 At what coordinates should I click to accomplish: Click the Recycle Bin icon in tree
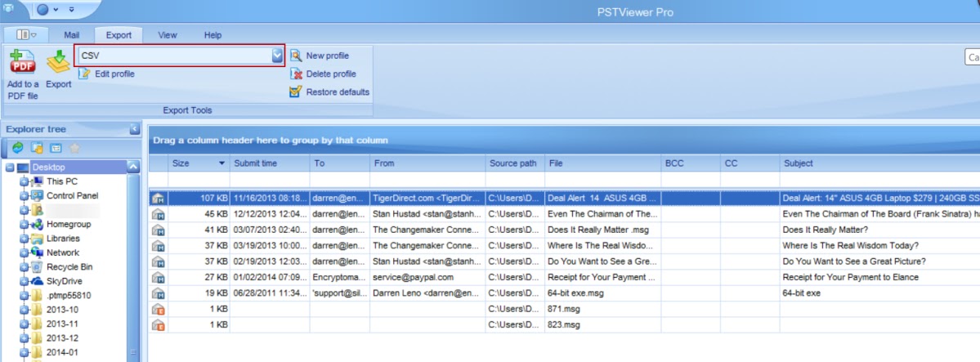[x=37, y=267]
